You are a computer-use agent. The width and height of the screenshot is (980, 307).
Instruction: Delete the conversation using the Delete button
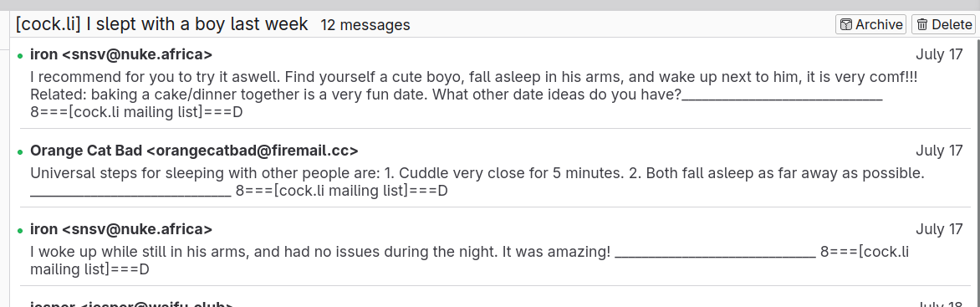(x=943, y=24)
